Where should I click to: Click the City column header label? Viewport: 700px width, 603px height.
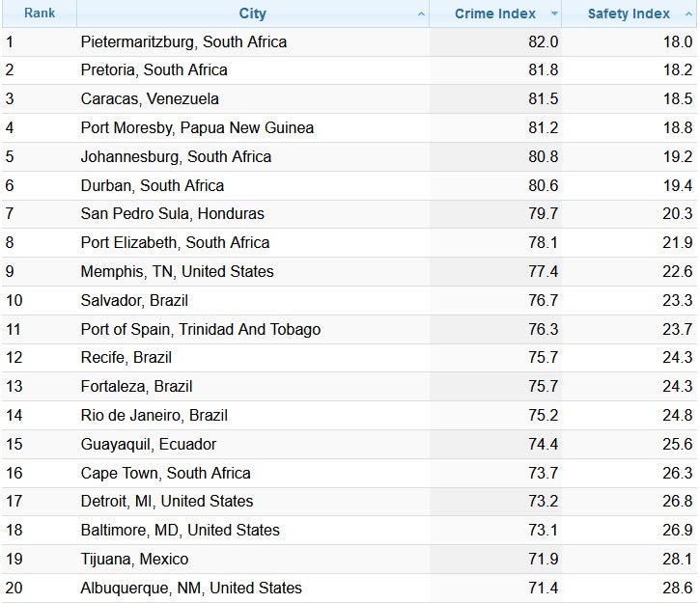252,14
